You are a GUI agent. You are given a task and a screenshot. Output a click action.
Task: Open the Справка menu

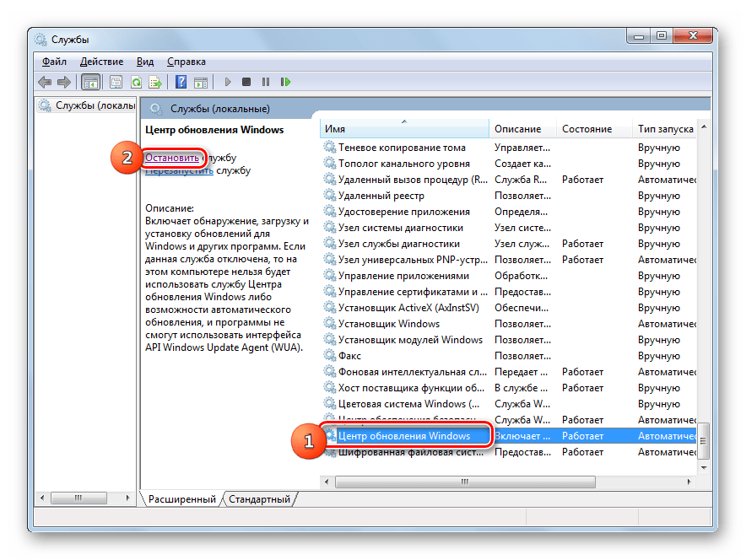186,62
